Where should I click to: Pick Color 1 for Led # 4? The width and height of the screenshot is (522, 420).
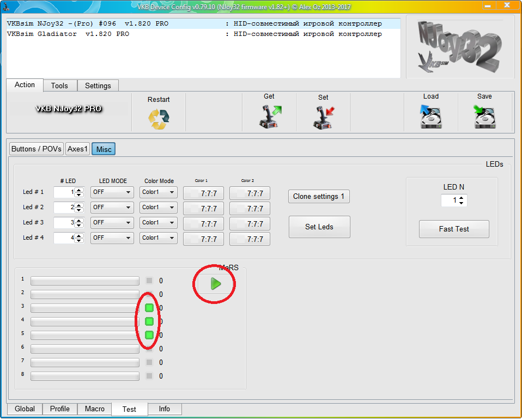pos(203,239)
